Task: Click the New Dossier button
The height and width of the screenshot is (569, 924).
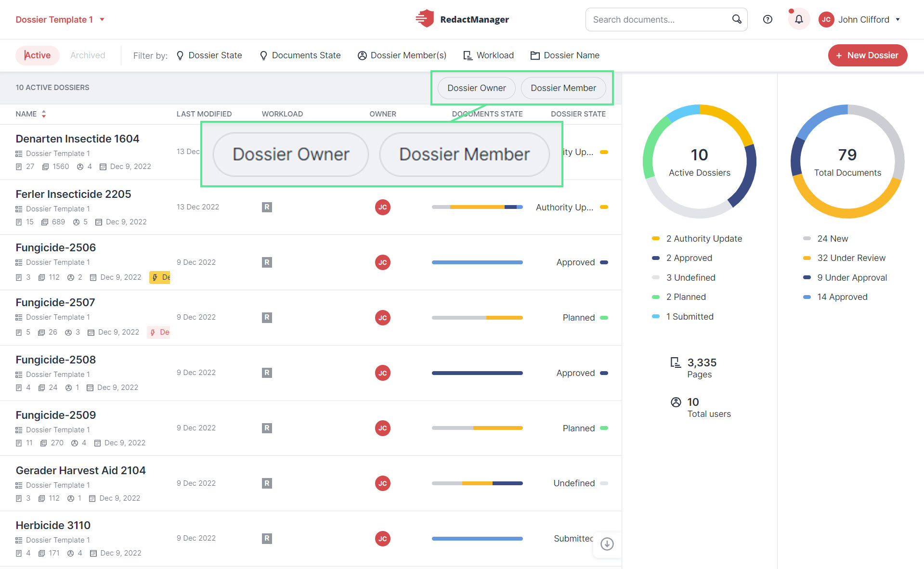Action: pos(868,55)
